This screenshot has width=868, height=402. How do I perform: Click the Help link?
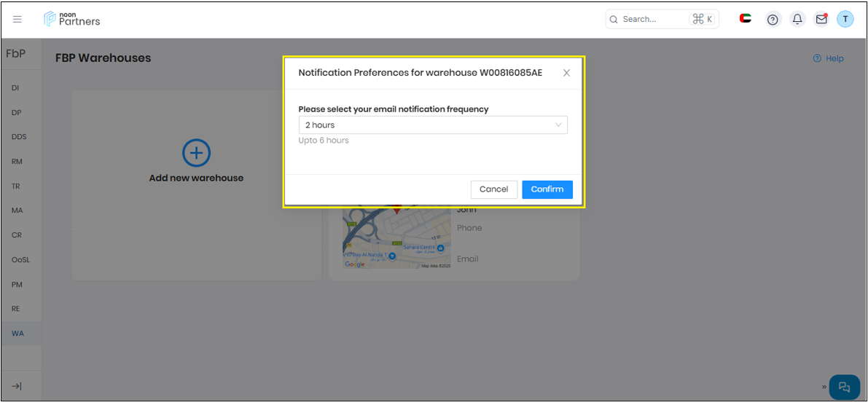point(829,58)
